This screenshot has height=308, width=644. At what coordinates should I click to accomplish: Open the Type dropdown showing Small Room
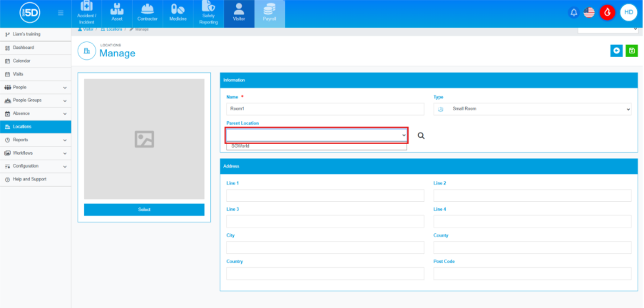coord(532,109)
